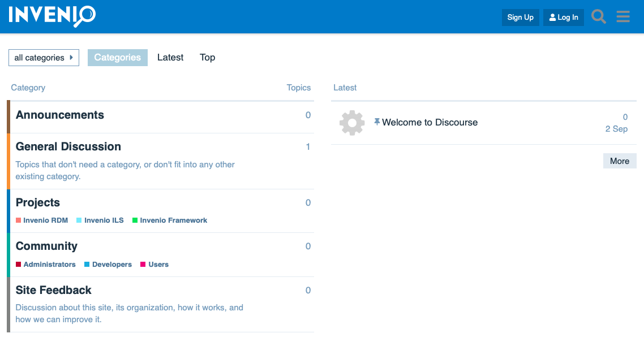Click the Invenio RDM red square badge
Screen dimensions: 644x342
pos(19,220)
